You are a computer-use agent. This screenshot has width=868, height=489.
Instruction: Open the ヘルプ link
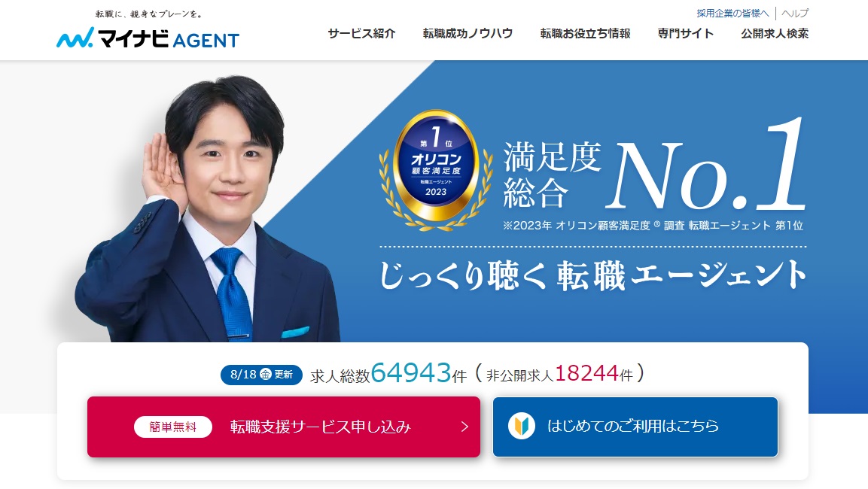point(795,14)
